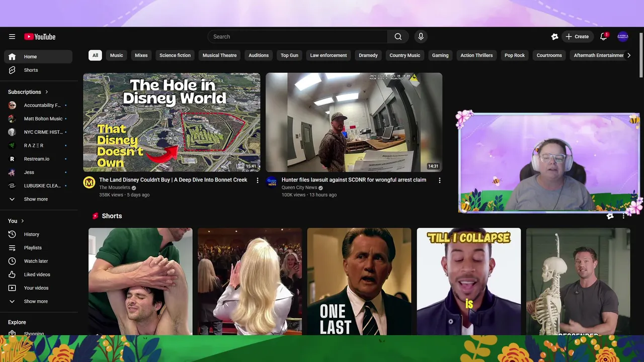Open LUBUSKIE CLEA... subscription channel

(x=38, y=186)
